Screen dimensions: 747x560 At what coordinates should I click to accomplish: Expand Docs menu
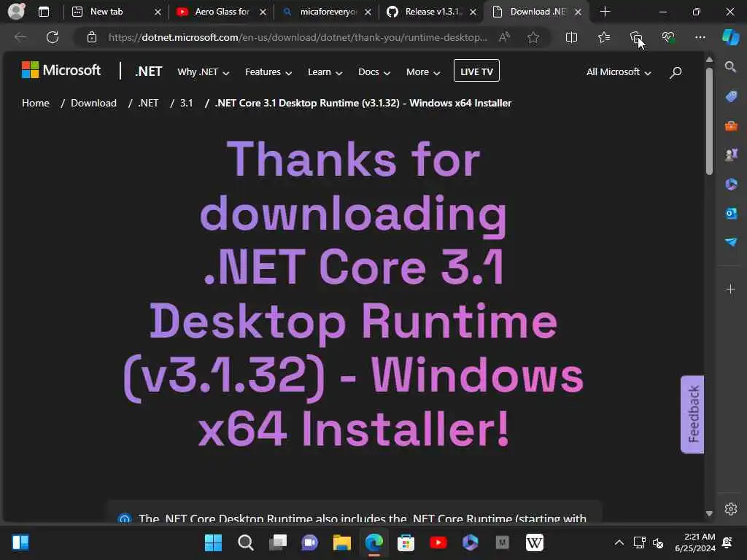374,72
